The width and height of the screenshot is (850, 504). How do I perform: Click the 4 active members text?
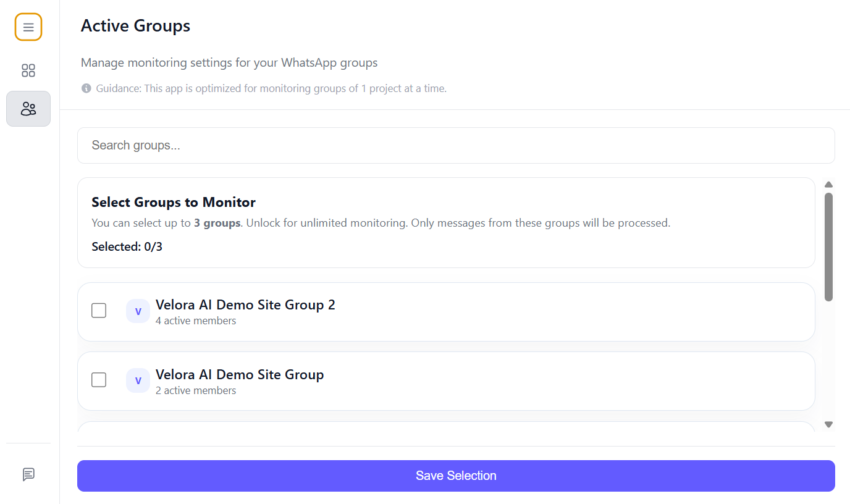point(196,321)
